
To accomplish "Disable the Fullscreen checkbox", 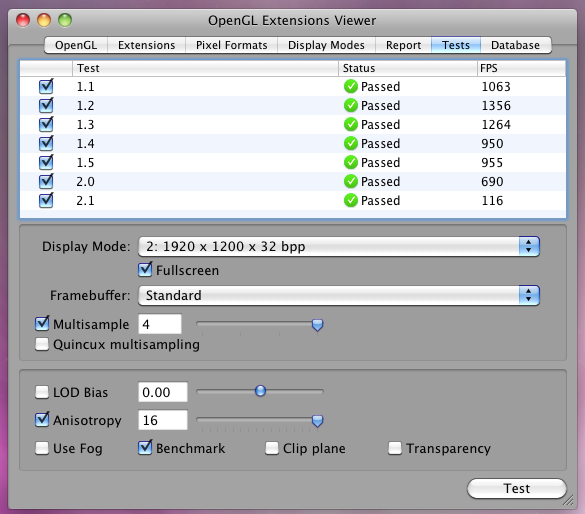I will click(145, 269).
